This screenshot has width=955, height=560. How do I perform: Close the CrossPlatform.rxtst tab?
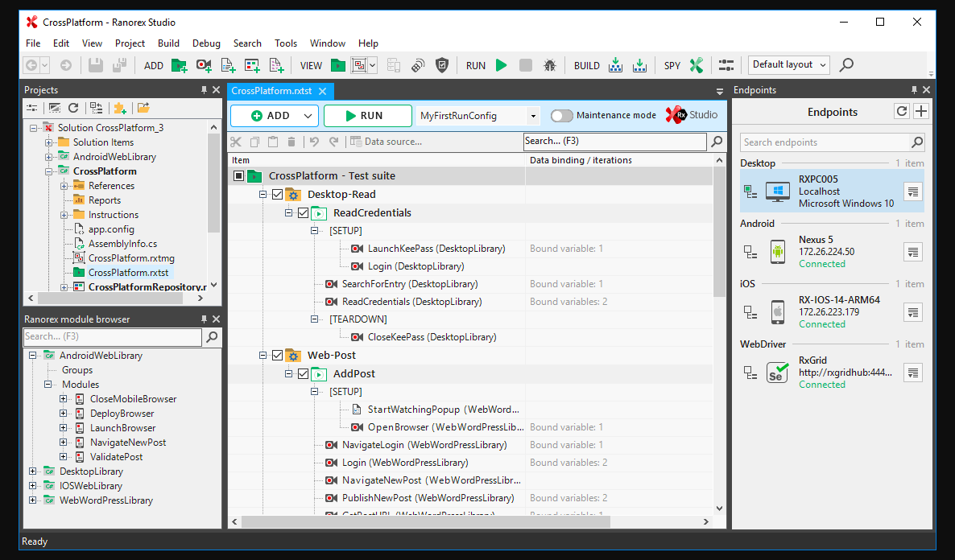coord(323,91)
